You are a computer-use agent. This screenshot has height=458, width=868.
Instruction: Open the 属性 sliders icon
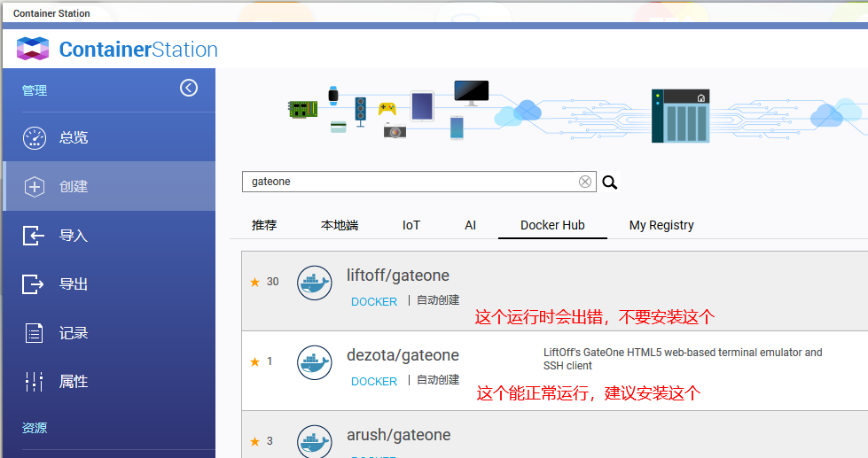(34, 382)
